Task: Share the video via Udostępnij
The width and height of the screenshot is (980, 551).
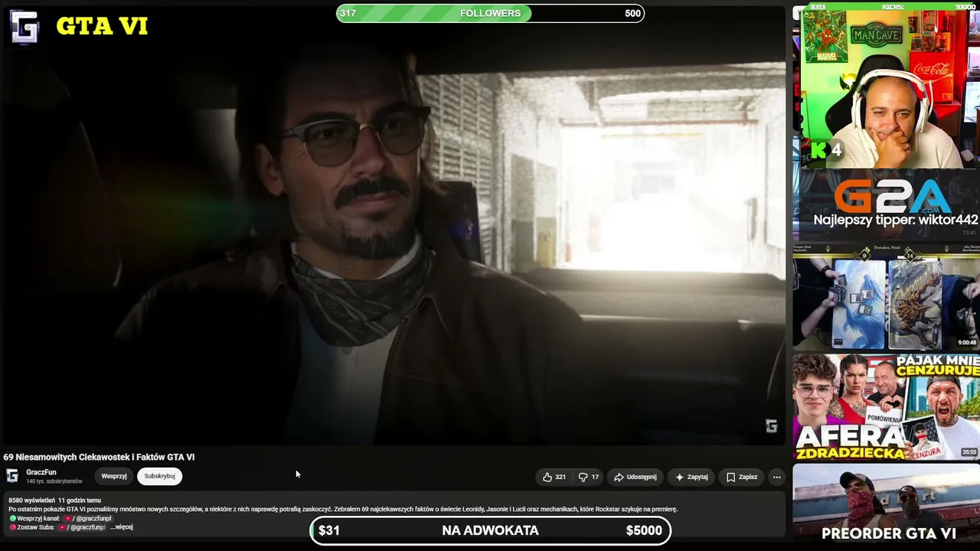Action: tap(635, 477)
